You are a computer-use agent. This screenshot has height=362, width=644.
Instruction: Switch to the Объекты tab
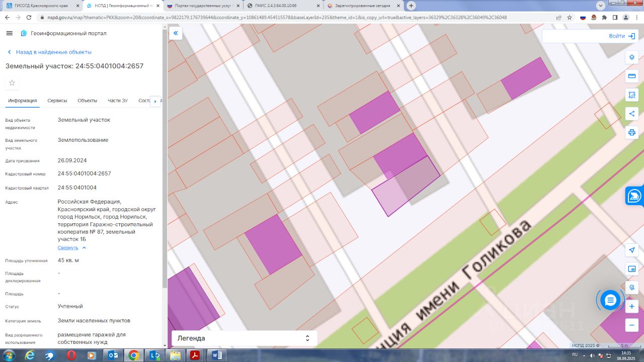(x=88, y=101)
